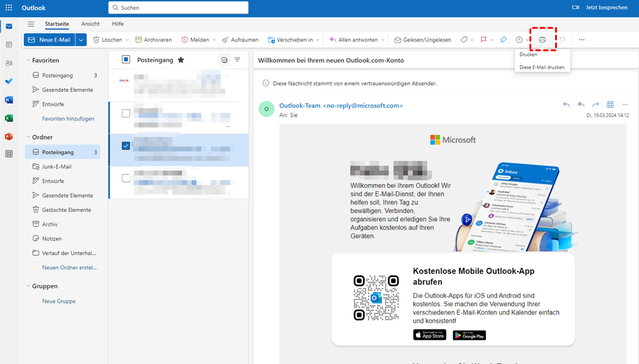This screenshot has width=639, height=364.
Task: Open the apps grid icon in message header
Action: point(610,104)
